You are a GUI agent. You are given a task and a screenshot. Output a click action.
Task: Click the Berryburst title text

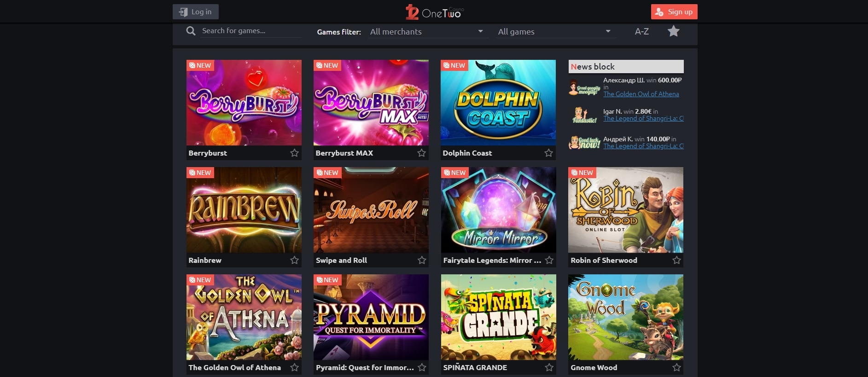208,153
